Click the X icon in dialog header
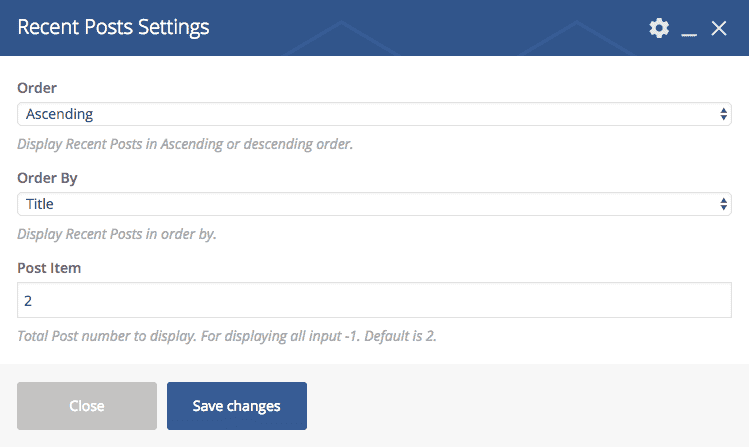This screenshot has height=447, width=749. [718, 28]
